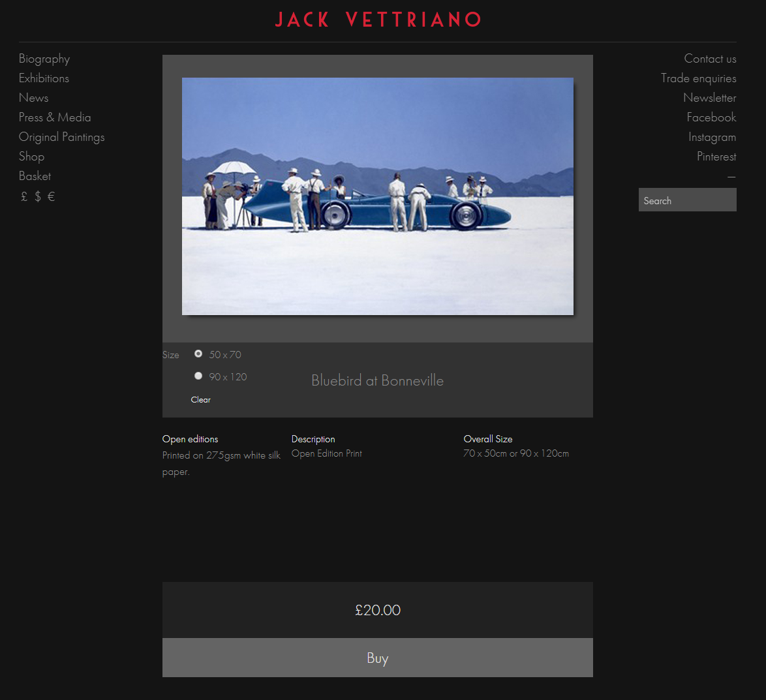Open the Contact us page

pyautogui.click(x=710, y=59)
